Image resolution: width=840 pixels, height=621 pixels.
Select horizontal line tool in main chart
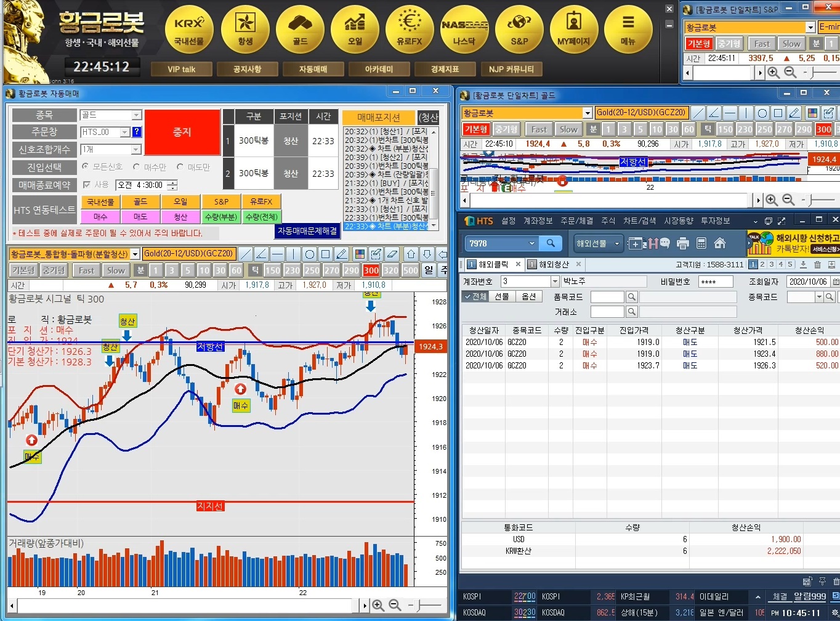pos(277,254)
